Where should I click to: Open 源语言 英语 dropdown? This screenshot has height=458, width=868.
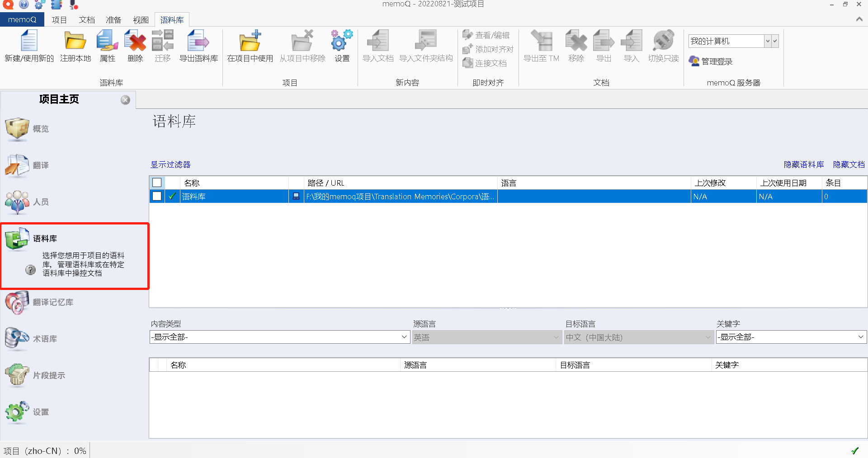pyautogui.click(x=487, y=337)
